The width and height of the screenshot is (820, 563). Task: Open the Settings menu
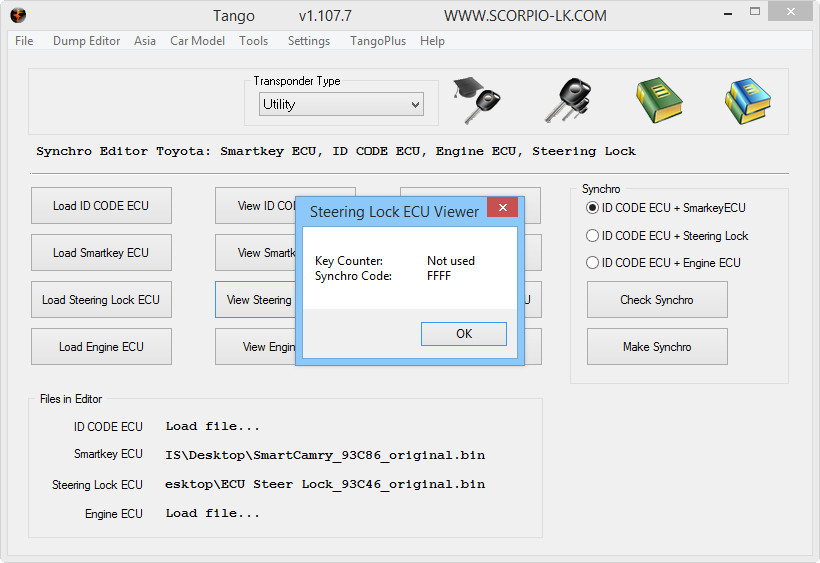(x=309, y=41)
